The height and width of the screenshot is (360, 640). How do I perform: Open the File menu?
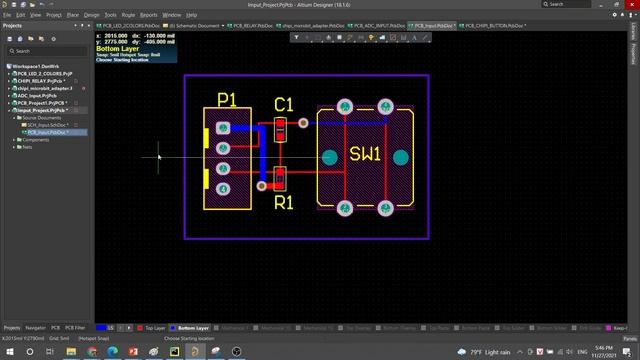(7, 15)
